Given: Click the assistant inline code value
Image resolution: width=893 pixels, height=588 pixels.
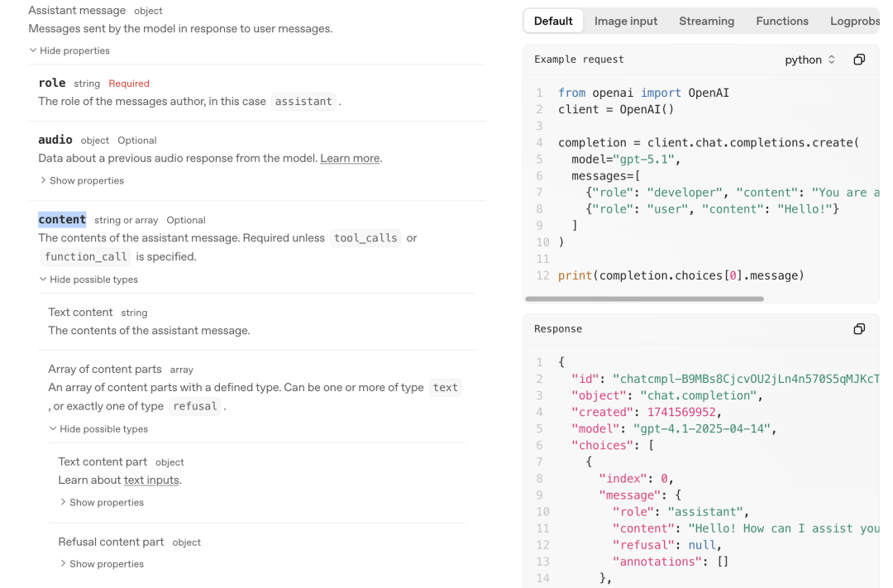Looking at the screenshot, I should click(303, 102).
